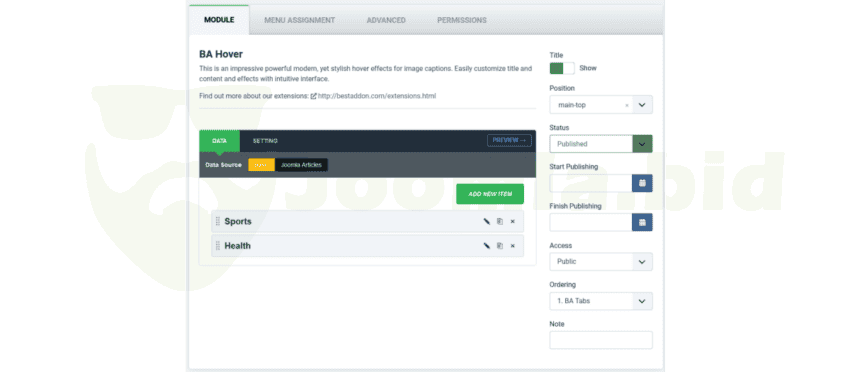Clear the main-top position selection
This screenshot has width=850, height=372.
(x=627, y=105)
